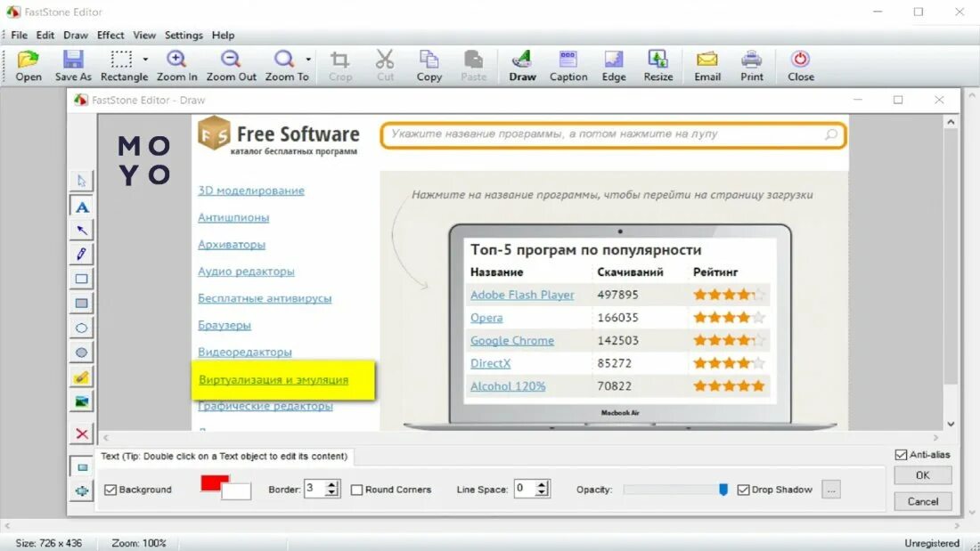Toggle the Round Corners checkbox

coord(356,490)
